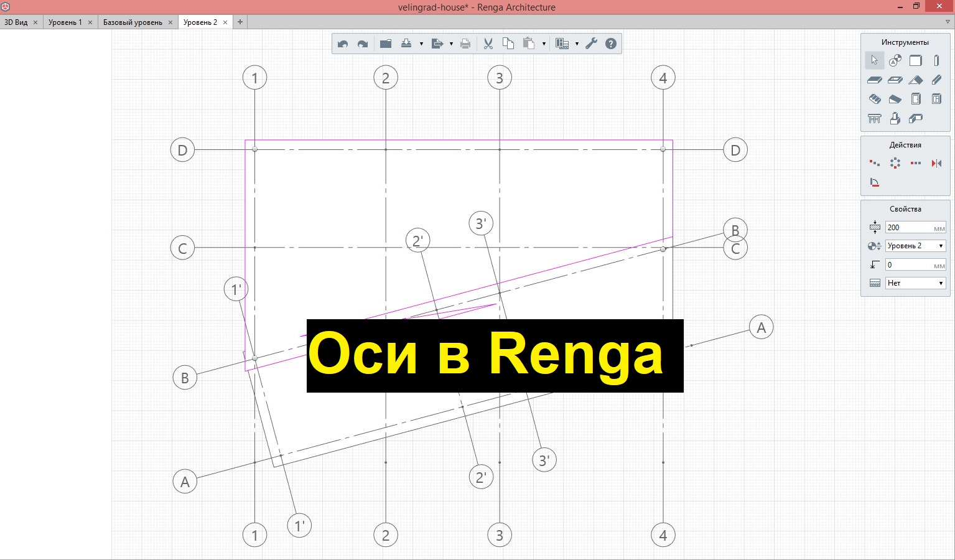Viewport: 955px width, 560px height.
Task: Open the 'Уровень 2' level dropdown
Action: tap(915, 246)
